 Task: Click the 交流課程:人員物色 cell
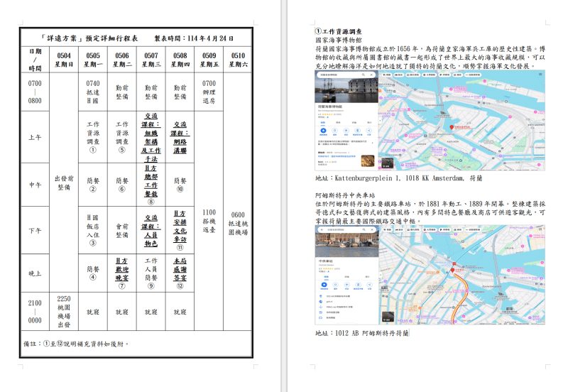tap(151, 230)
